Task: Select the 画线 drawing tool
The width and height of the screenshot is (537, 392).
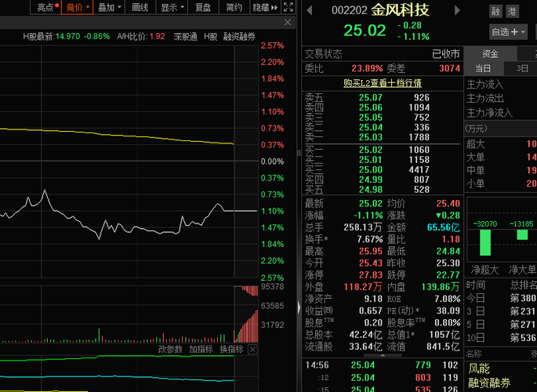Action: [x=140, y=7]
